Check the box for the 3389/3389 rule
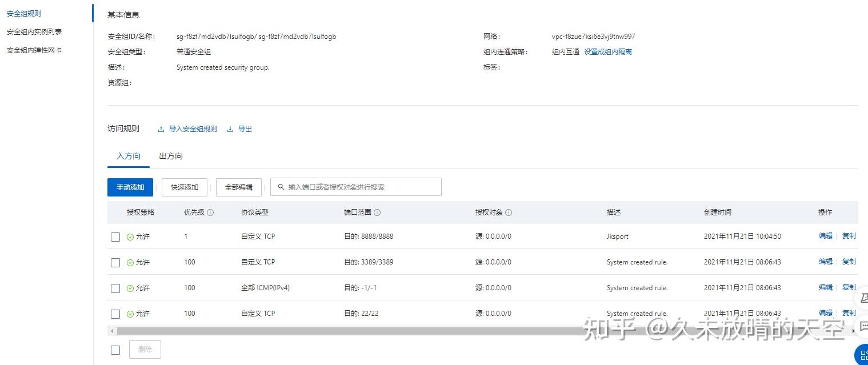The height and width of the screenshot is (365, 868). [x=115, y=263]
